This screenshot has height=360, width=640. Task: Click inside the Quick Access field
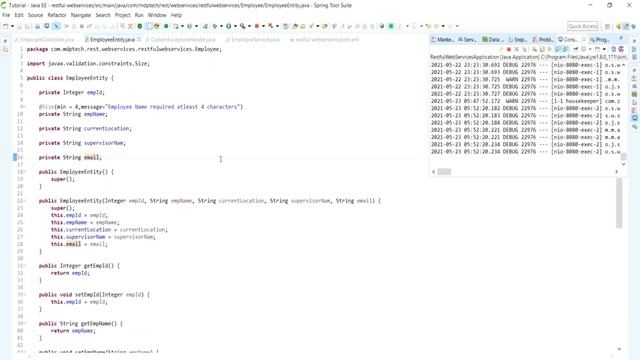point(582,26)
